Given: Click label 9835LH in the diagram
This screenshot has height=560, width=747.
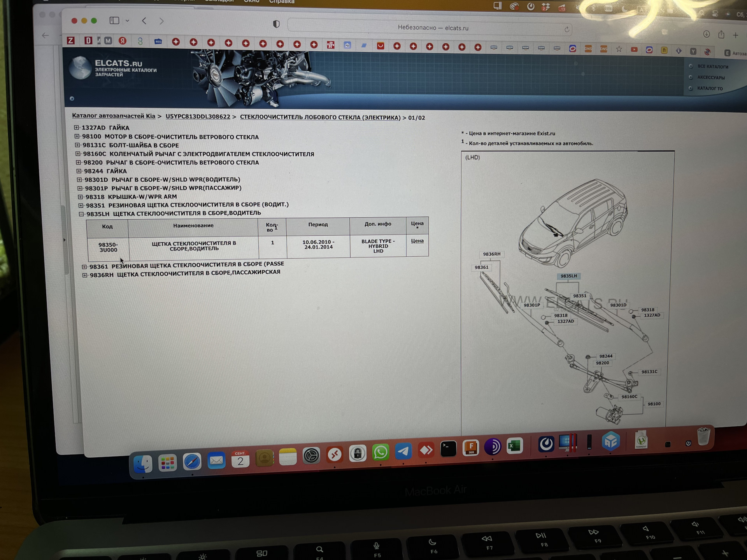Looking at the screenshot, I should click(x=569, y=276).
